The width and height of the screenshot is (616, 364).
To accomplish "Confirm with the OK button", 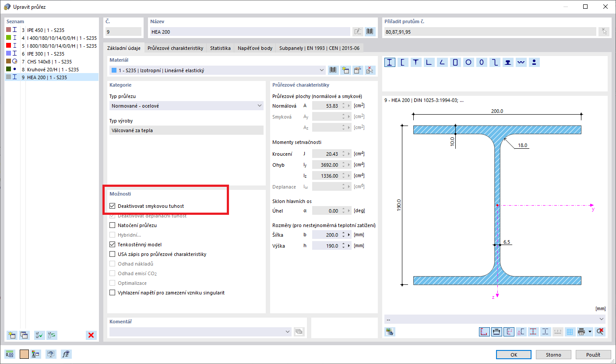I will point(514,354).
